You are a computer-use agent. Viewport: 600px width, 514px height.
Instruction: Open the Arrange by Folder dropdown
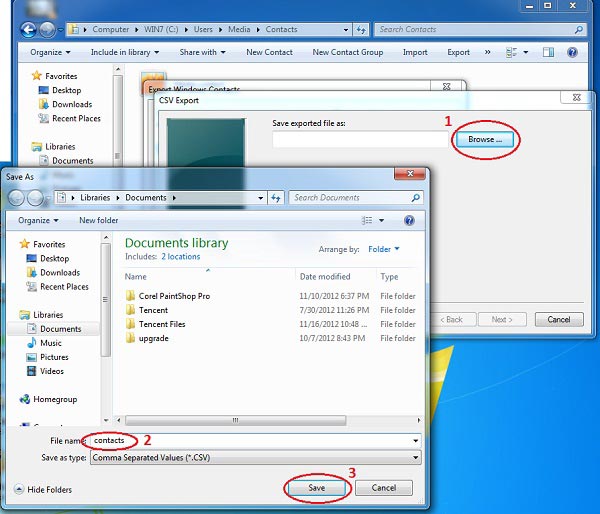[383, 249]
